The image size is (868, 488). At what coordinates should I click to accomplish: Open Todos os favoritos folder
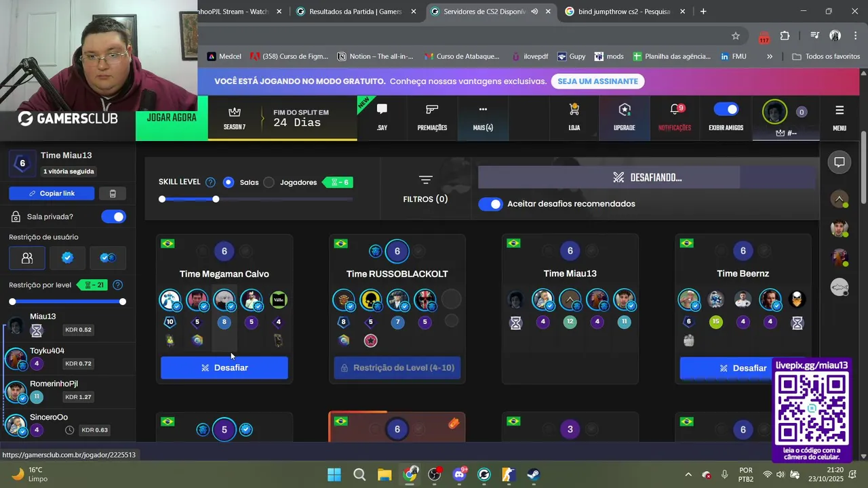826,56
